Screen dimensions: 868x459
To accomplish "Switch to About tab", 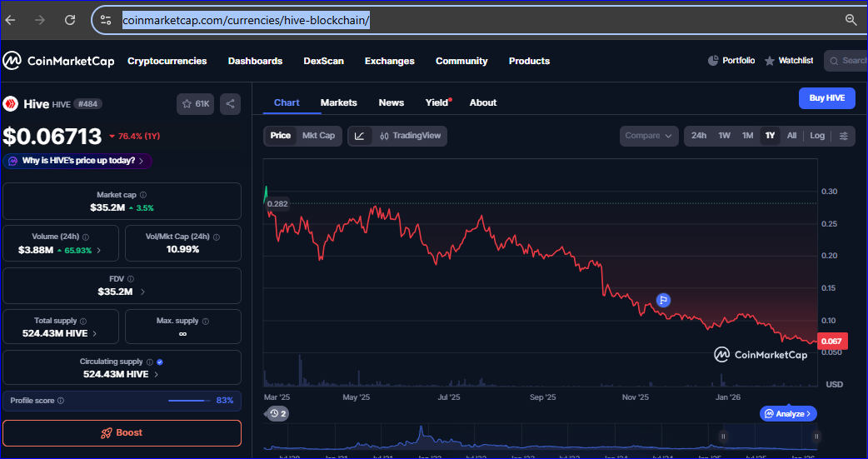I will (x=483, y=102).
